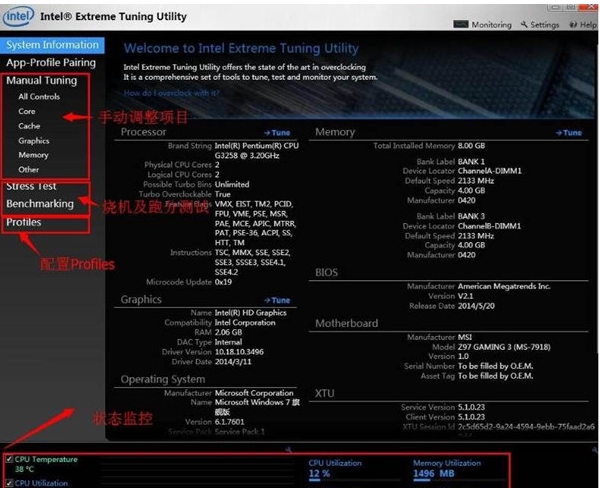Screen dimensions: 600x488
Task: Open the Profiles section
Action: tap(24, 222)
